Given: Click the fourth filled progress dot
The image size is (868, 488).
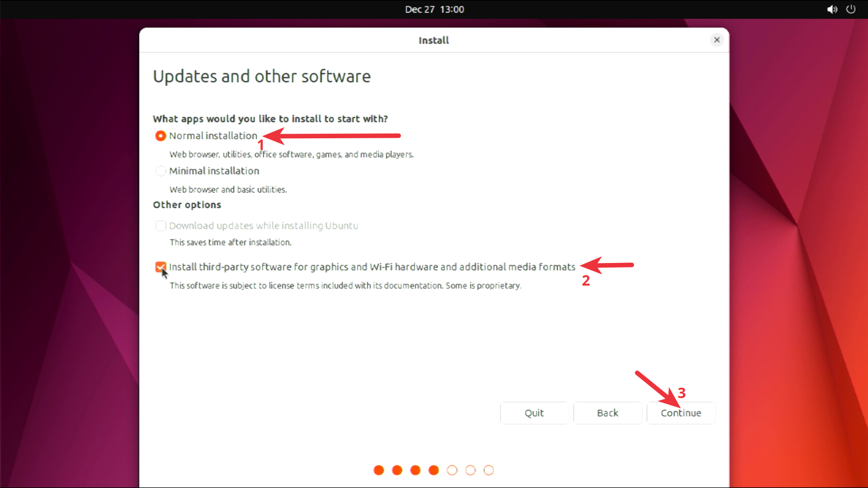Looking at the screenshot, I should coord(433,470).
